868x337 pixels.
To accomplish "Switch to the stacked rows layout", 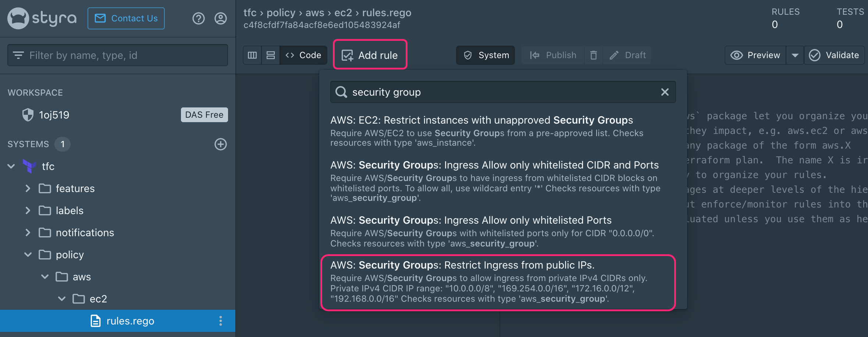I will click(x=271, y=55).
